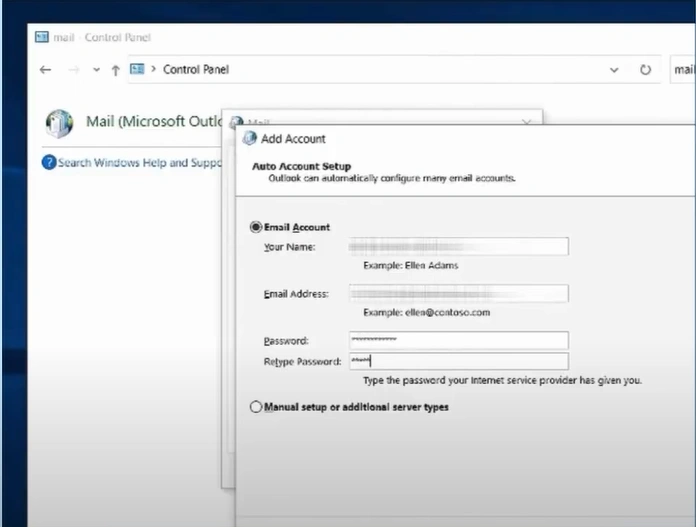
Task: Open Mail (Microsoft Outlook) applet icon
Action: click(59, 123)
